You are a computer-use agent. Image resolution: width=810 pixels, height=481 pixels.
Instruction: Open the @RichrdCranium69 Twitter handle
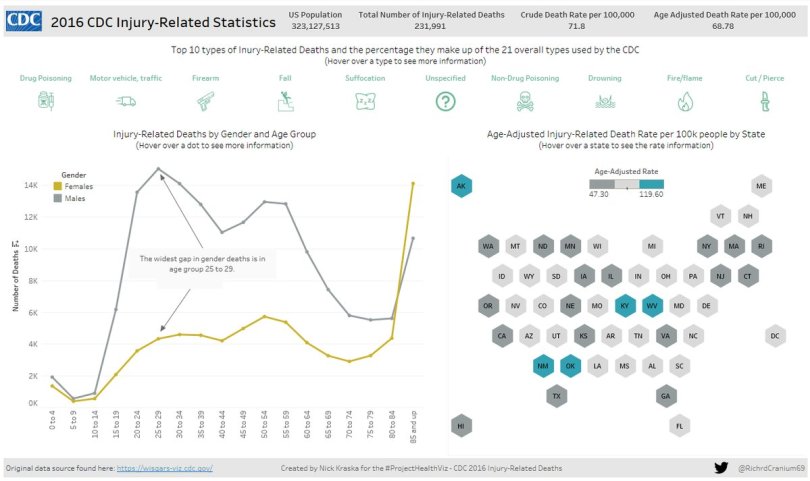[770, 468]
